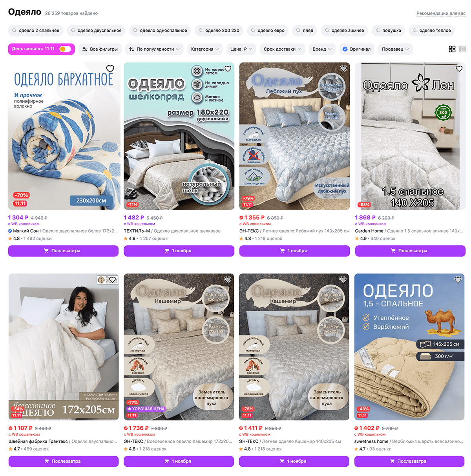Screen dimensions: 471x476
Task: Click the heart on the silkworm blanket card
Action: pos(228,69)
